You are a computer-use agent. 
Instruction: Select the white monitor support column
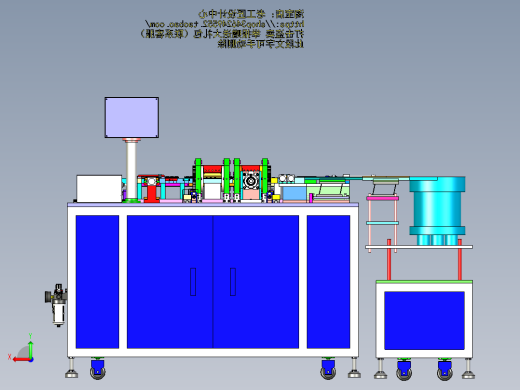click(131, 170)
